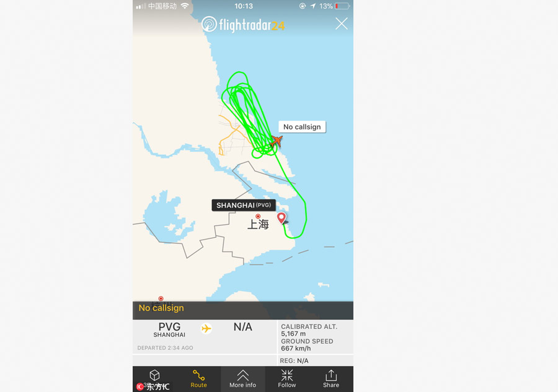
Task: Tap the ground speed value
Action: (296, 349)
